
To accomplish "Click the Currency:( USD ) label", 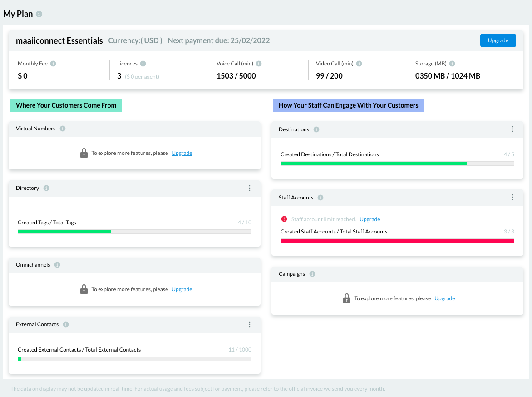I will 135,40.
